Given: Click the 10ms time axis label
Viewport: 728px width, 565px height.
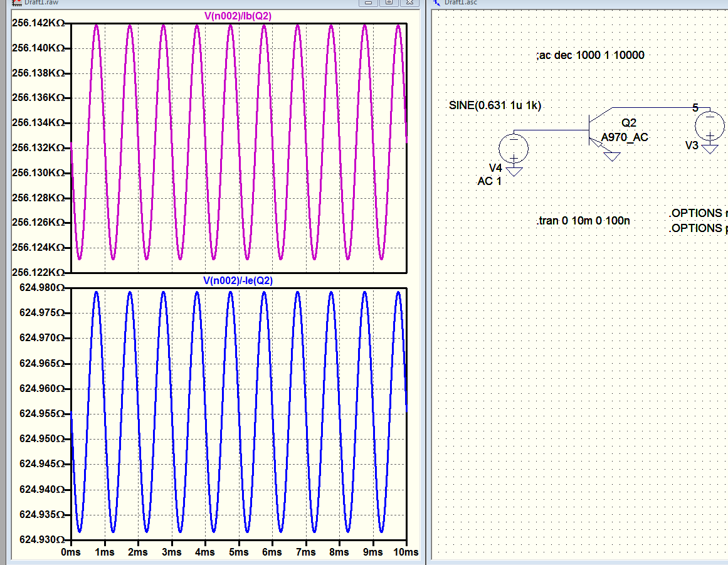Looking at the screenshot, I should (406, 552).
